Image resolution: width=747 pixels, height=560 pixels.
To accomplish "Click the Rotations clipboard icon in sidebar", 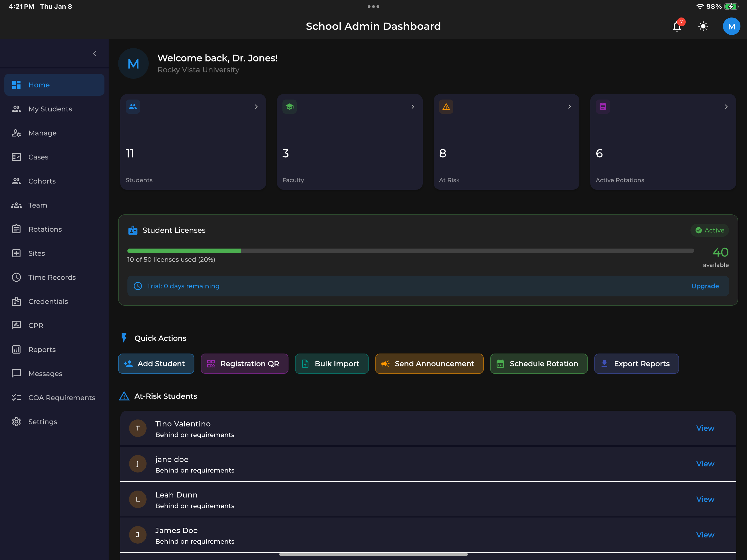I will click(16, 229).
